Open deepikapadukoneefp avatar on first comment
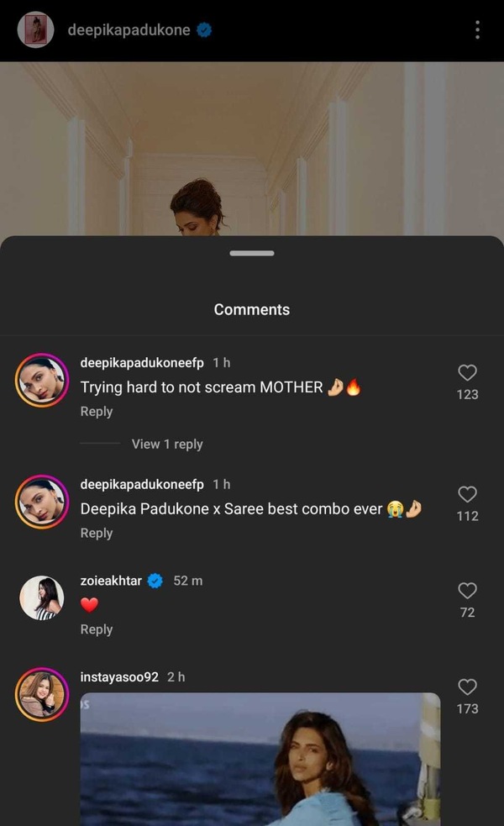Image resolution: width=504 pixels, height=826 pixels. point(42,381)
